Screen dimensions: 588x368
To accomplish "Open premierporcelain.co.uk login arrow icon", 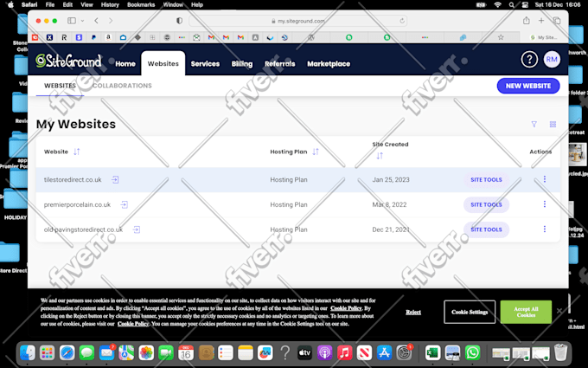I will coord(125,204).
